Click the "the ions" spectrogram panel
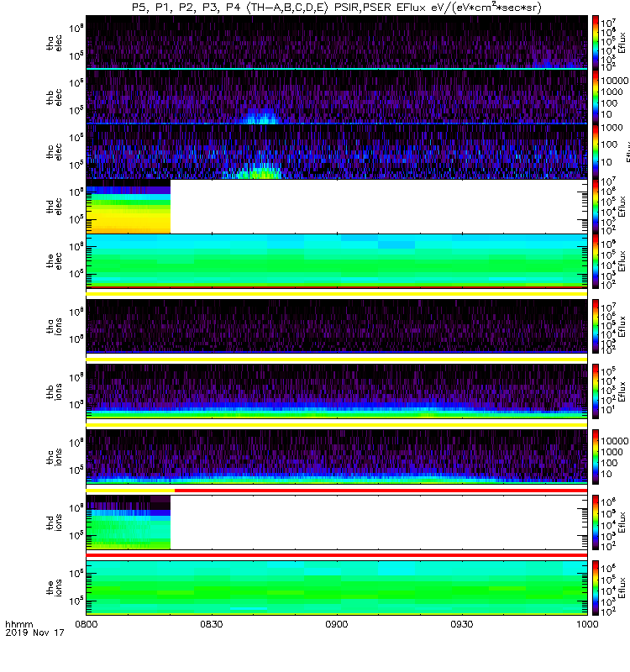 [337, 588]
